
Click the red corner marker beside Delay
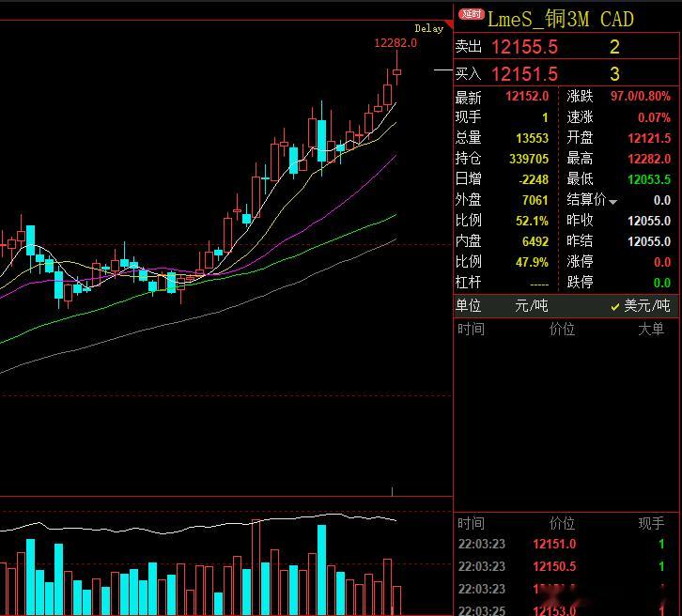pos(449,24)
